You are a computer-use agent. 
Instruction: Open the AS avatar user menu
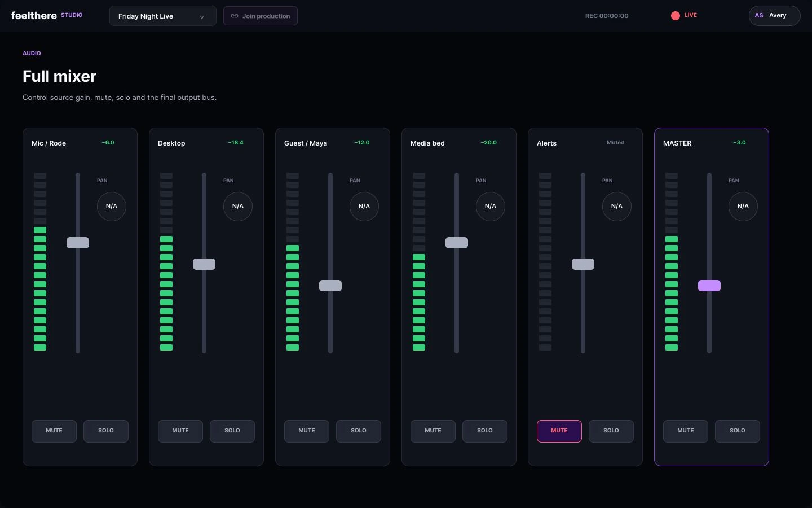coord(774,16)
